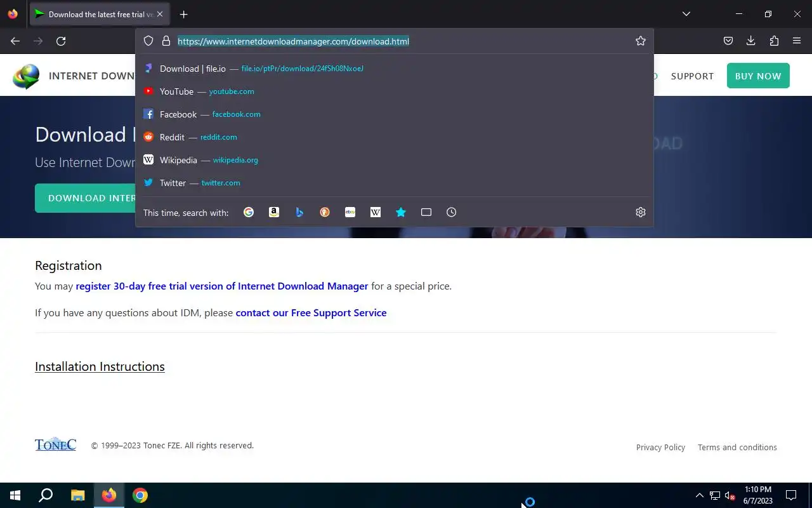This screenshot has width=812, height=508.
Task: Click the Tonec logo in footer
Action: coord(55,444)
